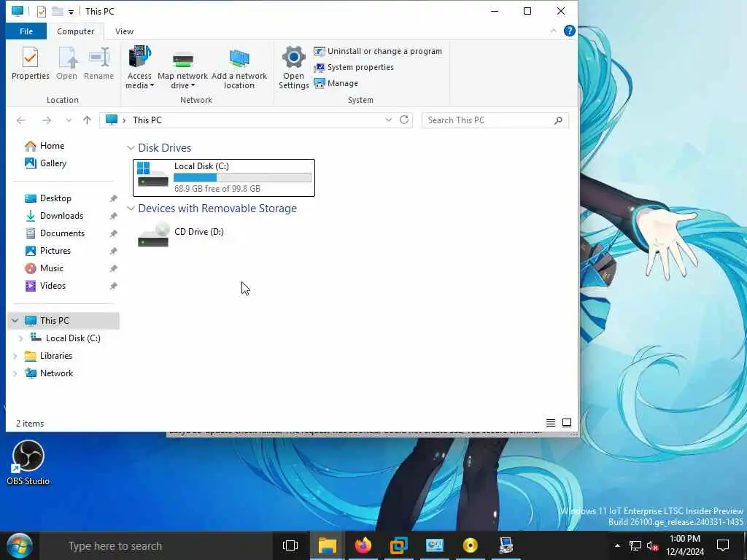Click the taskbar search box

(158, 546)
